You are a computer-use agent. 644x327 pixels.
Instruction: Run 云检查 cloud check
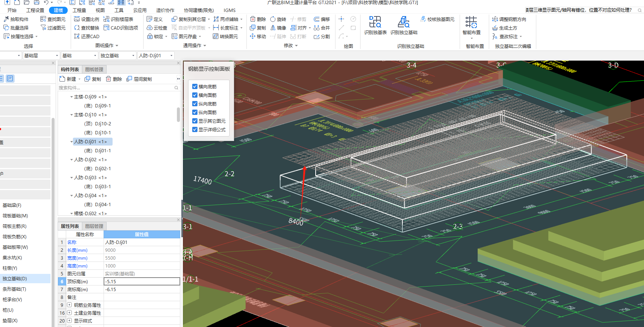[157, 28]
